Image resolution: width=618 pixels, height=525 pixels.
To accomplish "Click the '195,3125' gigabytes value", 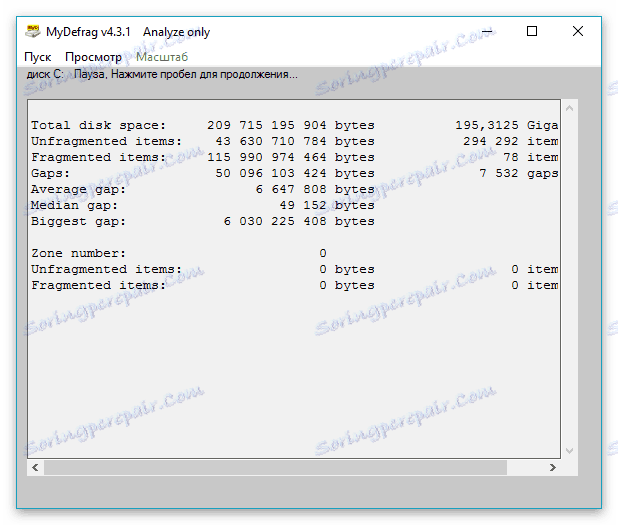I will click(487, 125).
